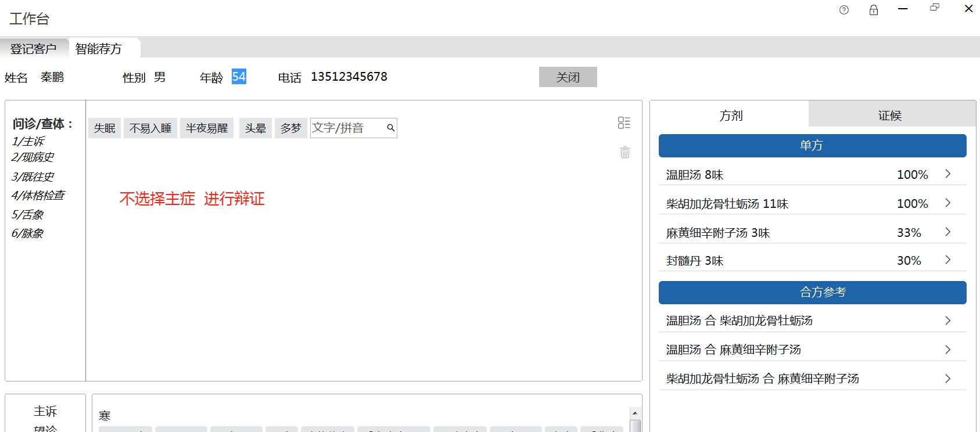Click the lock icon in title bar
Viewport: 980px width, 432px height.
(874, 10)
